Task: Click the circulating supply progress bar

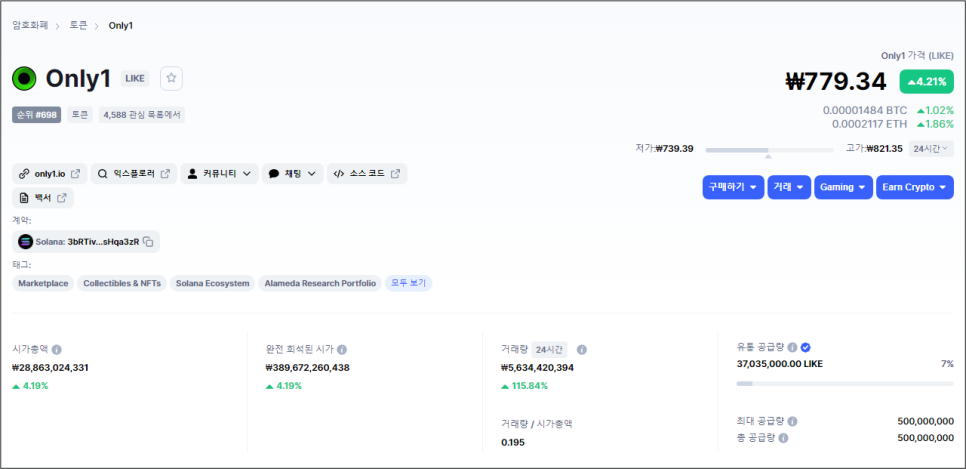Action: [845, 383]
